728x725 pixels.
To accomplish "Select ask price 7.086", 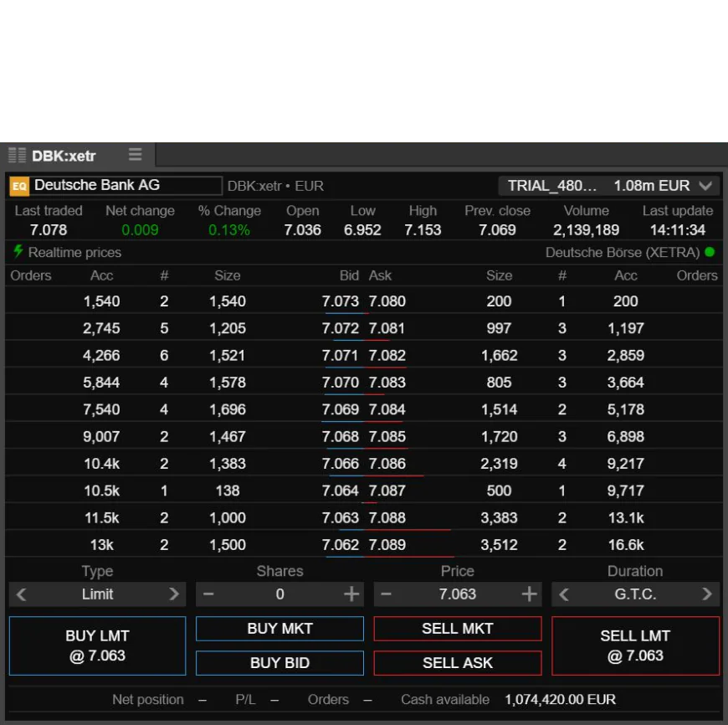I will (387, 464).
